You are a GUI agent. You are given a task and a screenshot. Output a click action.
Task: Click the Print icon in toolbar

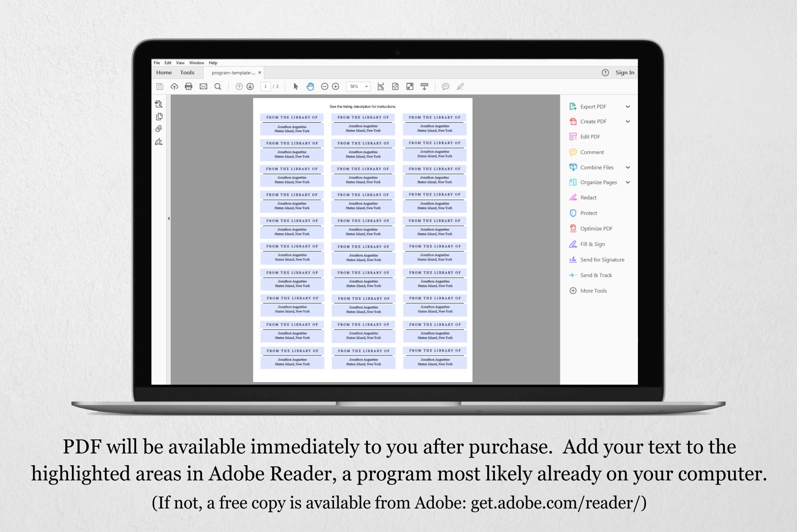point(189,87)
